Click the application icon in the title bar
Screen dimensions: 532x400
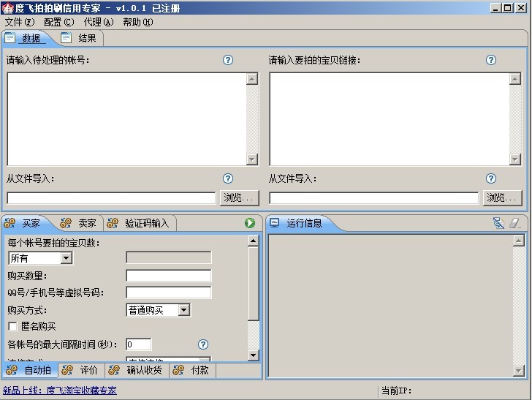7,8
